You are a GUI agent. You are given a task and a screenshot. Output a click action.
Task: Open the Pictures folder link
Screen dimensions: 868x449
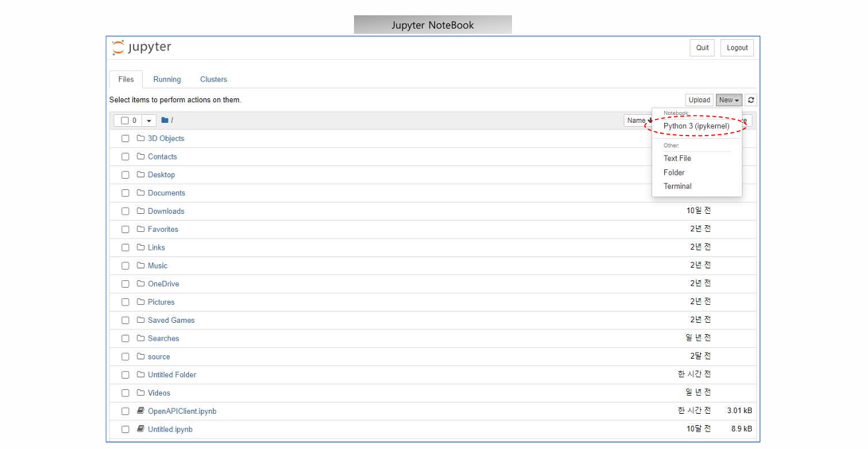tap(161, 302)
